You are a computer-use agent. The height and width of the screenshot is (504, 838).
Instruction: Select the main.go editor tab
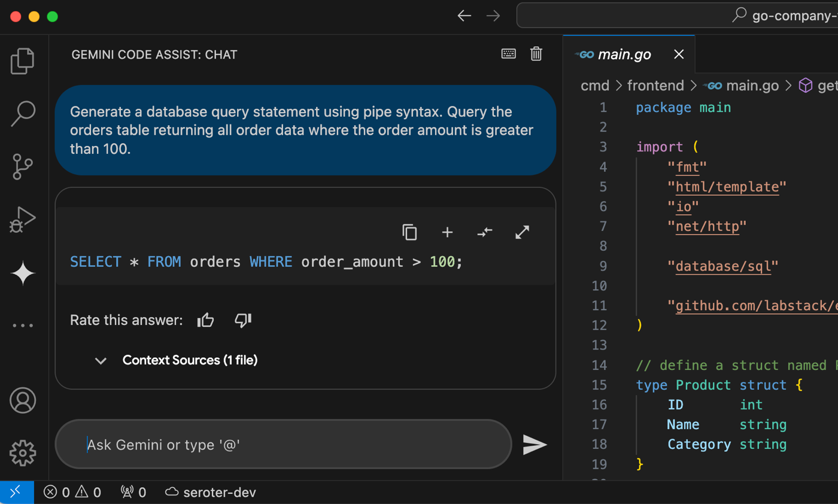pyautogui.click(x=625, y=54)
